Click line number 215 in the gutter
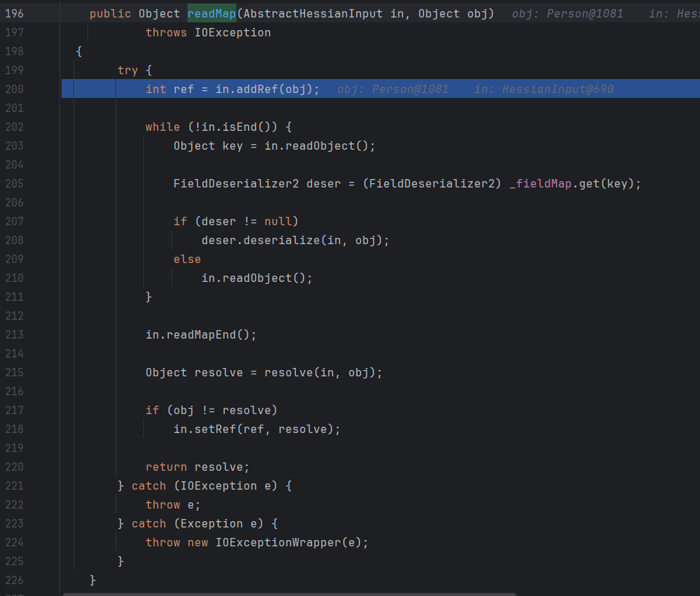 [x=14, y=372]
